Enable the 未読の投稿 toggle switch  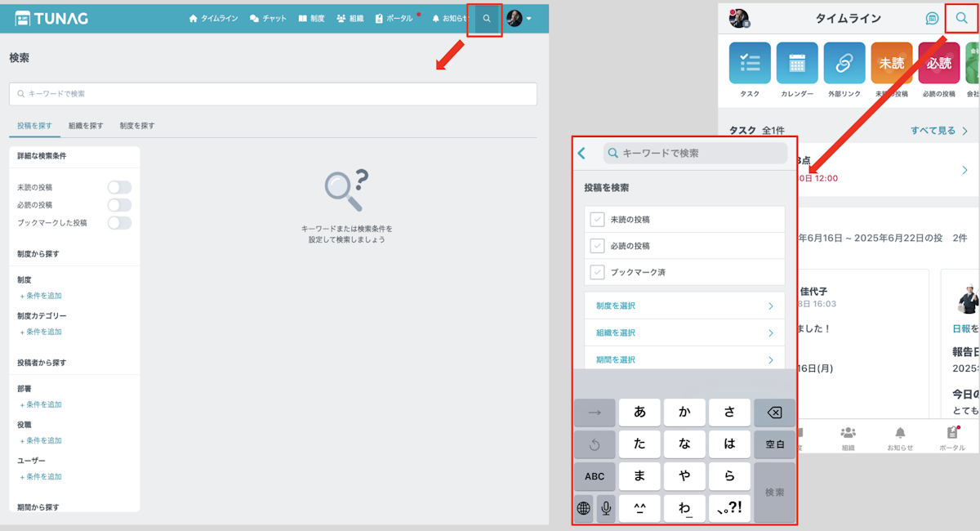pos(119,188)
